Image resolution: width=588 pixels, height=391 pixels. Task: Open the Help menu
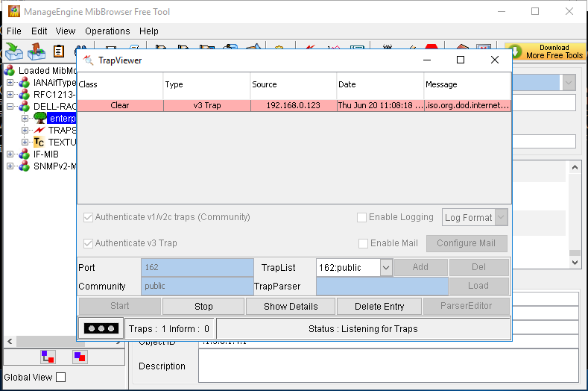point(149,31)
